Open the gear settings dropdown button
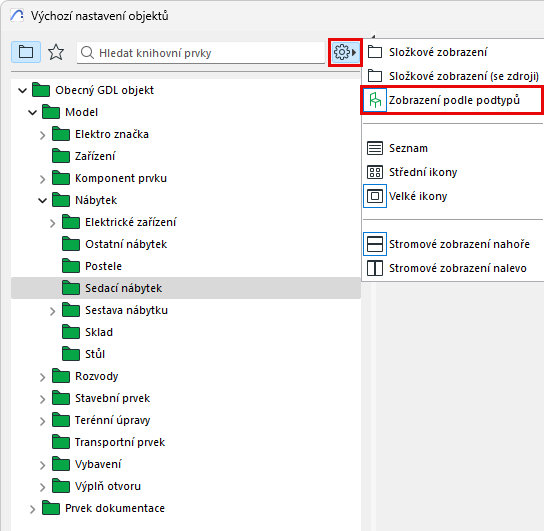The image size is (544, 531). pyautogui.click(x=345, y=52)
